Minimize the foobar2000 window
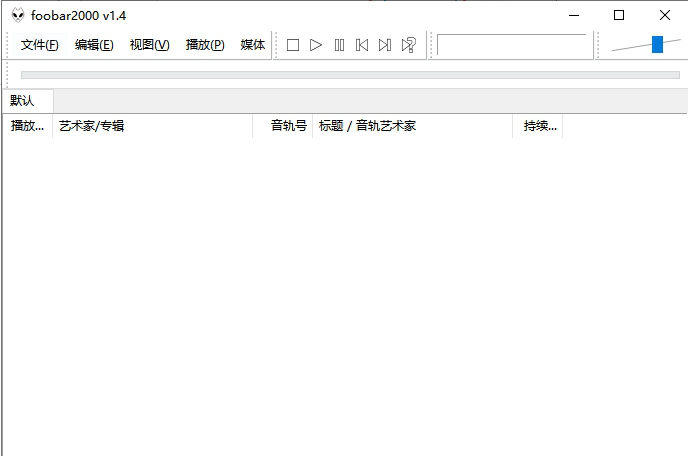688x474 pixels. 574,15
